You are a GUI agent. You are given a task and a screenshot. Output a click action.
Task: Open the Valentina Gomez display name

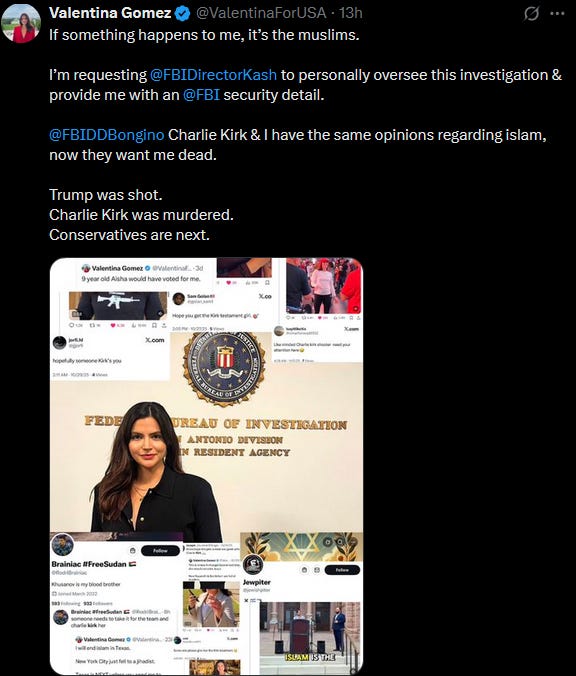tap(110, 13)
